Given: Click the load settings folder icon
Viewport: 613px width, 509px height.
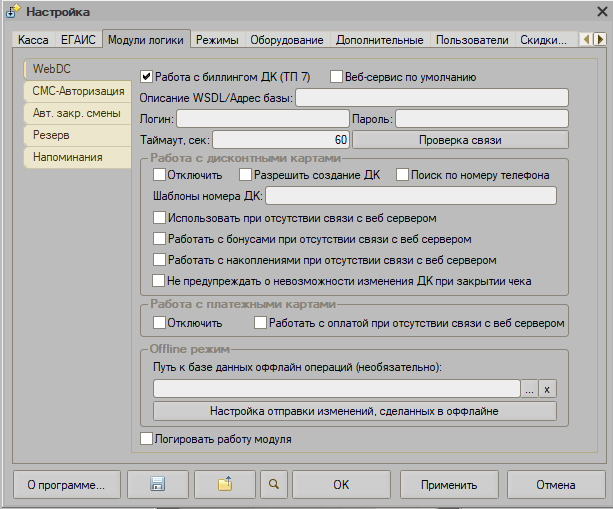Looking at the screenshot, I should (x=225, y=485).
